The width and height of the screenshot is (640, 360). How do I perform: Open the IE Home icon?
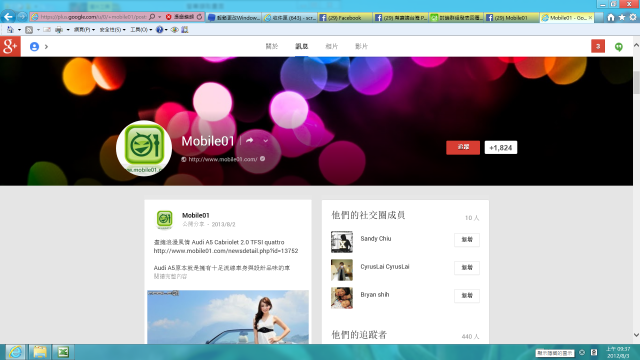click(x=611, y=17)
